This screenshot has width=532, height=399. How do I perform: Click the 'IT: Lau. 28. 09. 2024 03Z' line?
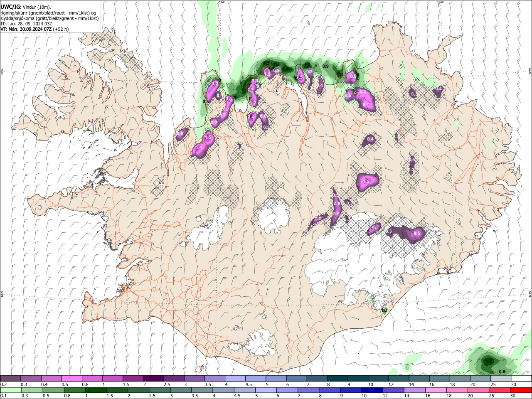[26, 24]
